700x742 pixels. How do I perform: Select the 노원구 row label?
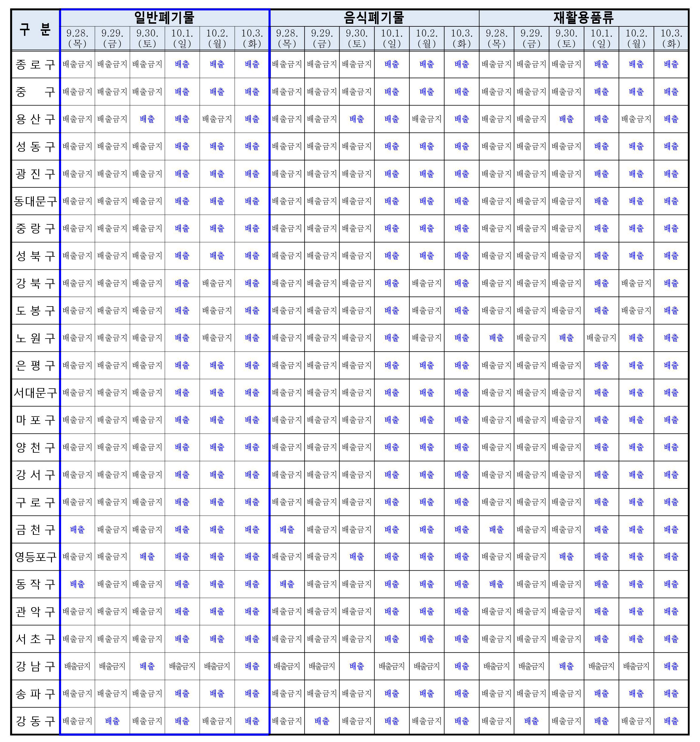pyautogui.click(x=36, y=338)
